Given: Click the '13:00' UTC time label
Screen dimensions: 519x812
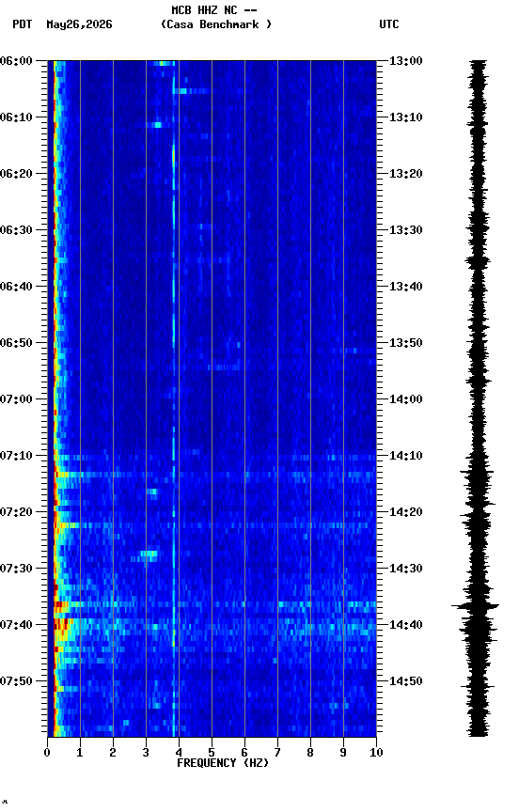Looking at the screenshot, I should pyautogui.click(x=406, y=61).
